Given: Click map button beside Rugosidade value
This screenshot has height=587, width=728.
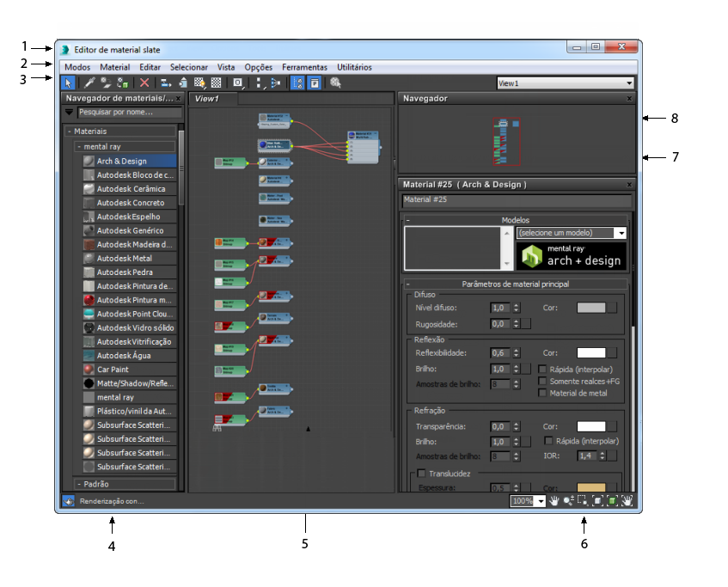Looking at the screenshot, I should (526, 324).
